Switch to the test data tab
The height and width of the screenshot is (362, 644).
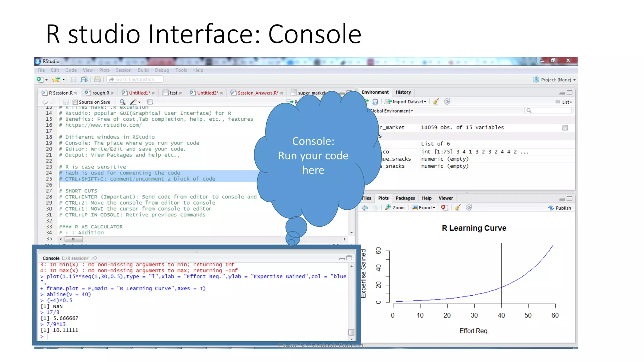(173, 93)
